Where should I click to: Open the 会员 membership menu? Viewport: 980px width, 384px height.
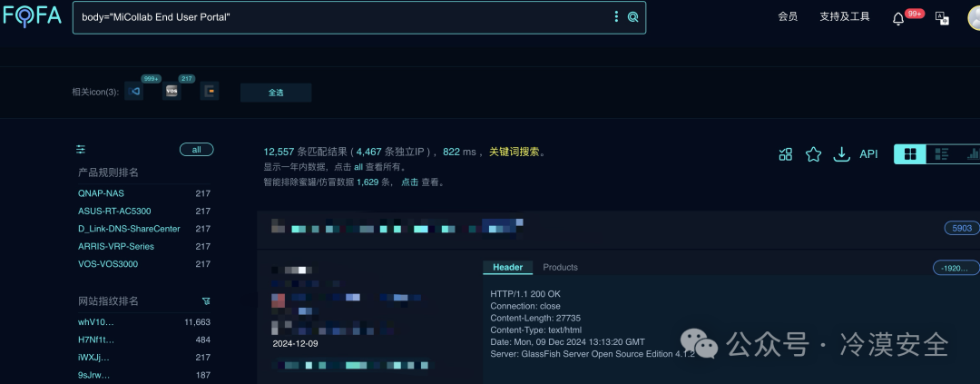[788, 17]
